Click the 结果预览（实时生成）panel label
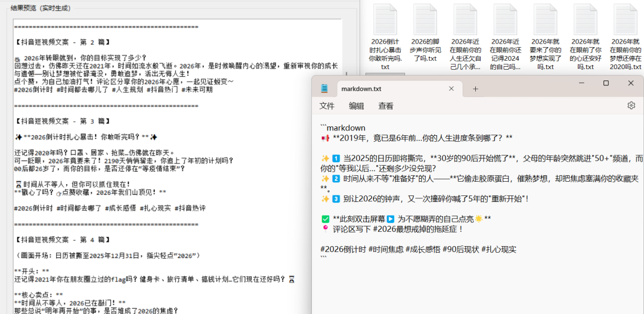Image resolution: width=644 pixels, height=314 pixels. click(41, 8)
